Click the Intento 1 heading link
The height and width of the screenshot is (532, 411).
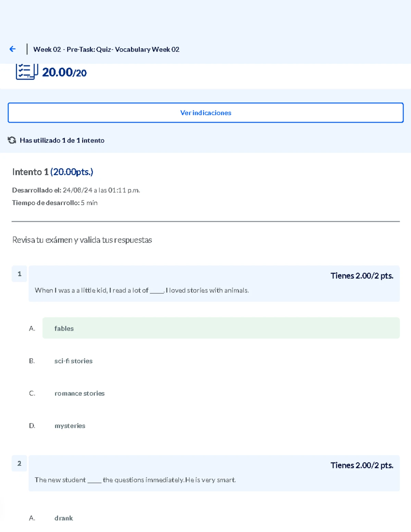tap(52, 172)
